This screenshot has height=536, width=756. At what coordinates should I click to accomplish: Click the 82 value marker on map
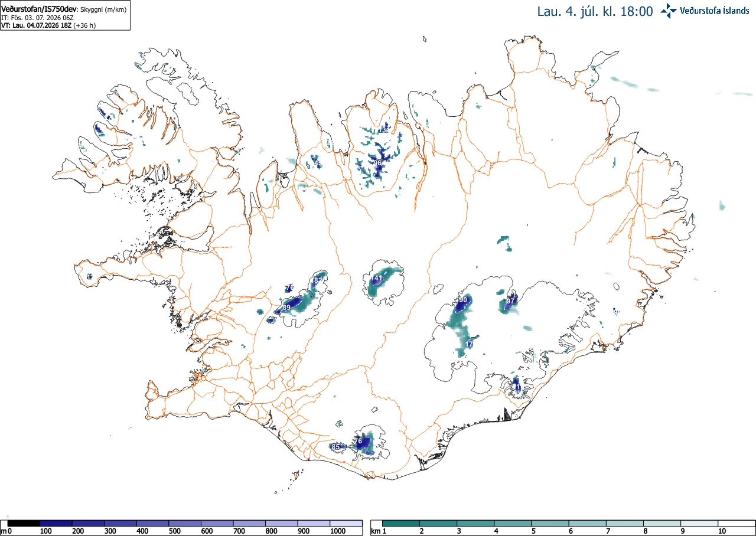coord(318,280)
